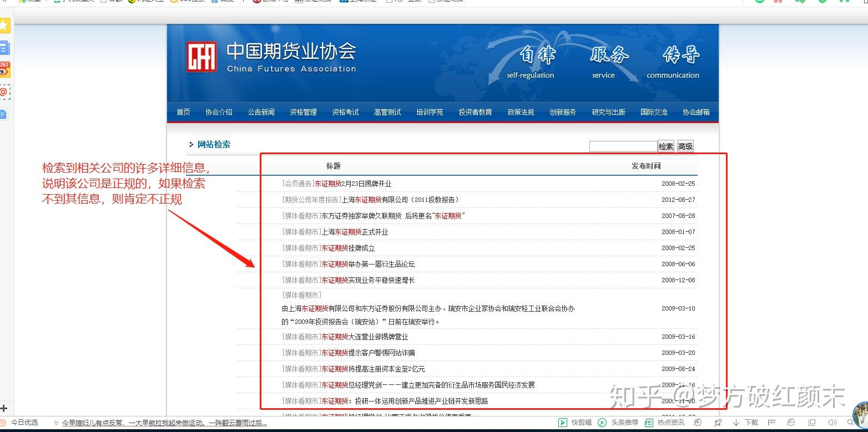Click the date 2007-08-28
Screen dimensions: 868x432
(678, 216)
